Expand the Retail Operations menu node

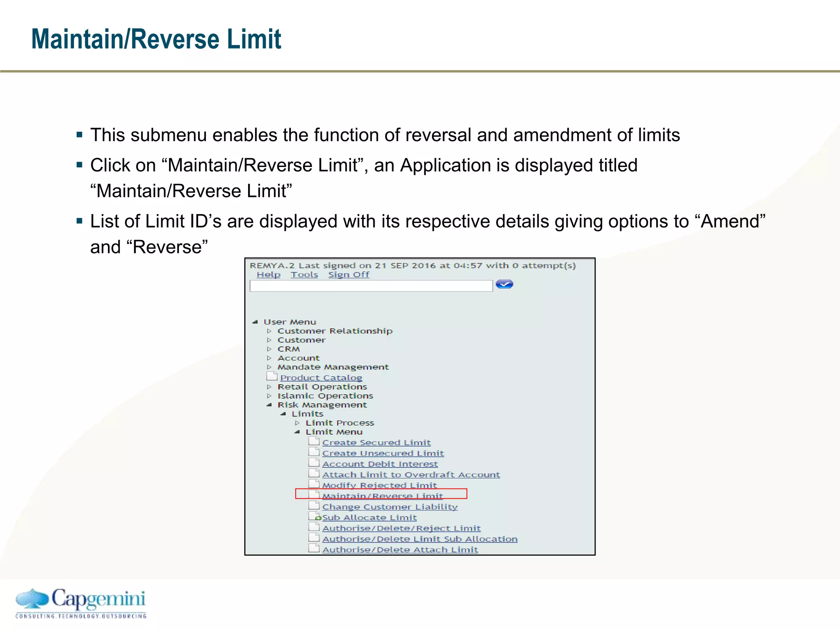click(x=269, y=387)
